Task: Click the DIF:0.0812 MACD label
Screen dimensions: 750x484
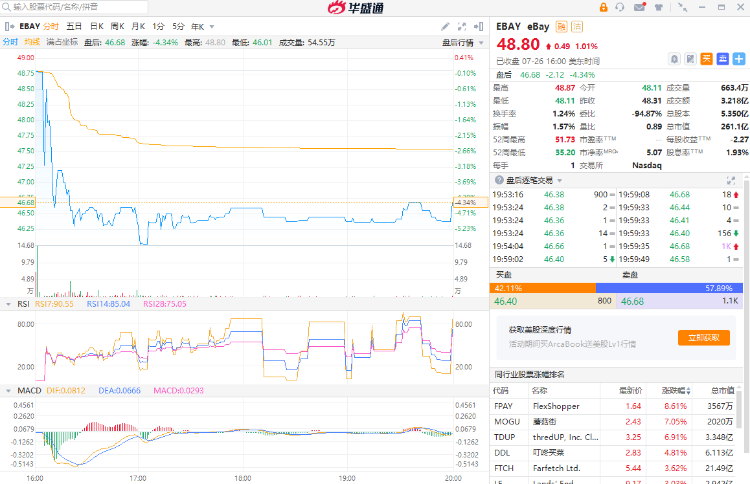Action: 66,391
